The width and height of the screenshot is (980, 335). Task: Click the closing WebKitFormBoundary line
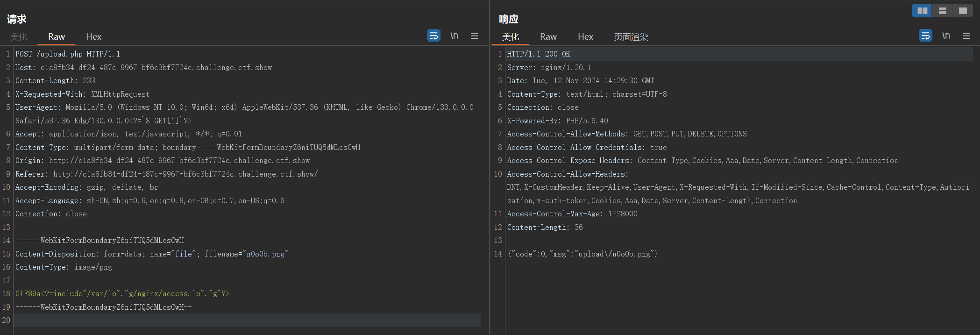point(104,307)
